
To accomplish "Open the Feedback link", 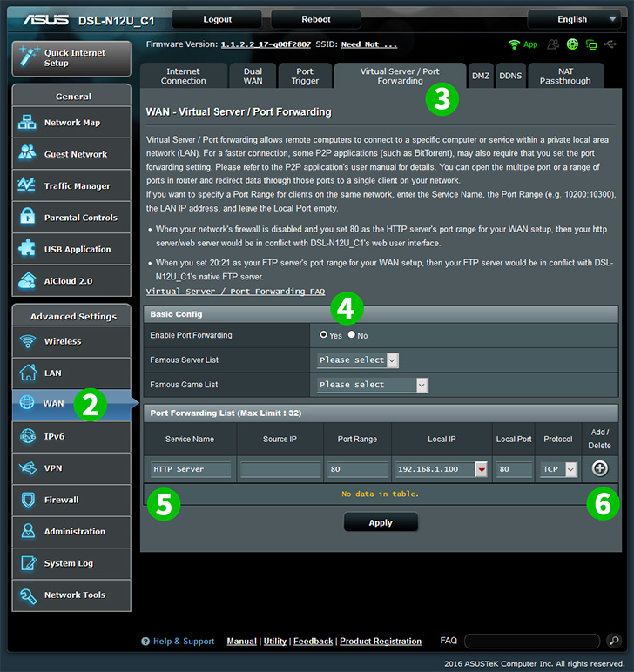I will 313,642.
